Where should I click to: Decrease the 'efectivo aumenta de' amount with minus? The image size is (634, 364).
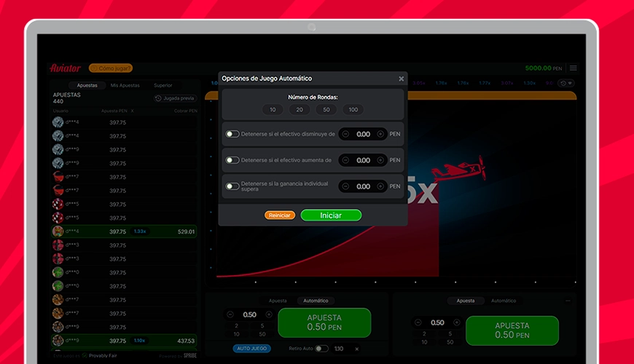tap(345, 160)
